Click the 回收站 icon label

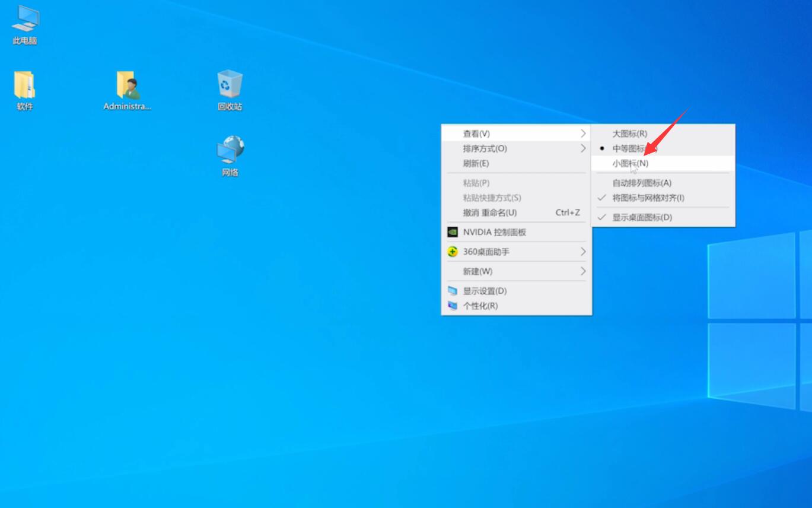pyautogui.click(x=230, y=107)
